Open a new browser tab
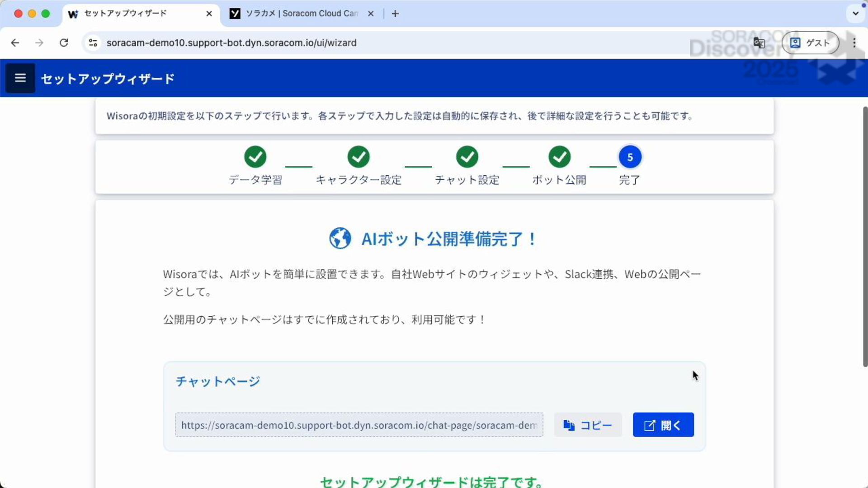Image resolution: width=868 pixels, height=488 pixels. [x=395, y=14]
